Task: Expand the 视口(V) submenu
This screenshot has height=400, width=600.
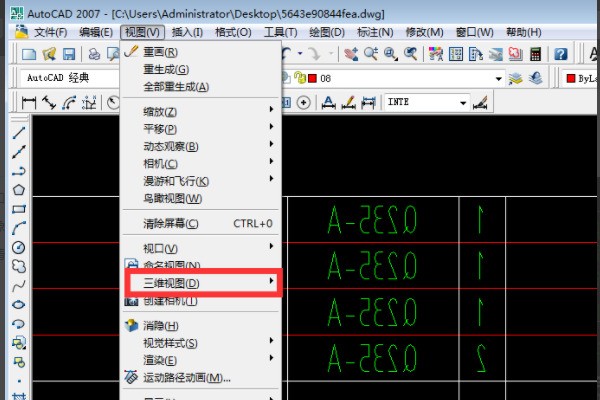Action: (201, 248)
